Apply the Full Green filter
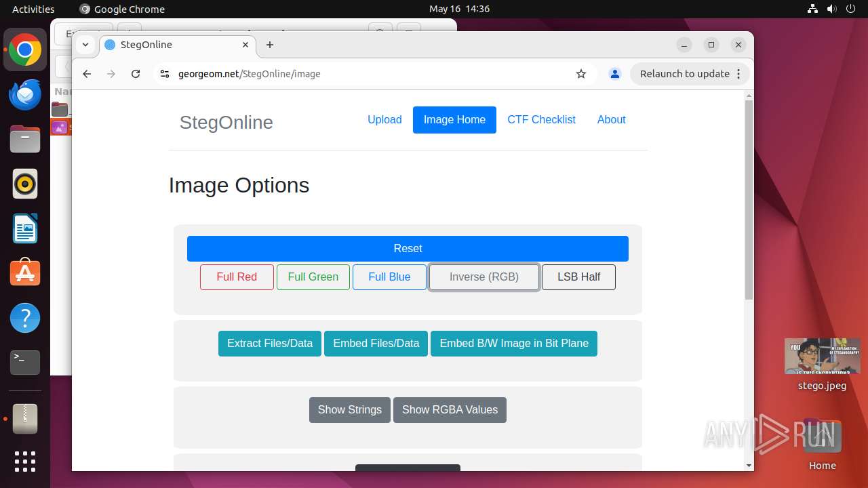Image resolution: width=868 pixels, height=488 pixels. pyautogui.click(x=313, y=277)
